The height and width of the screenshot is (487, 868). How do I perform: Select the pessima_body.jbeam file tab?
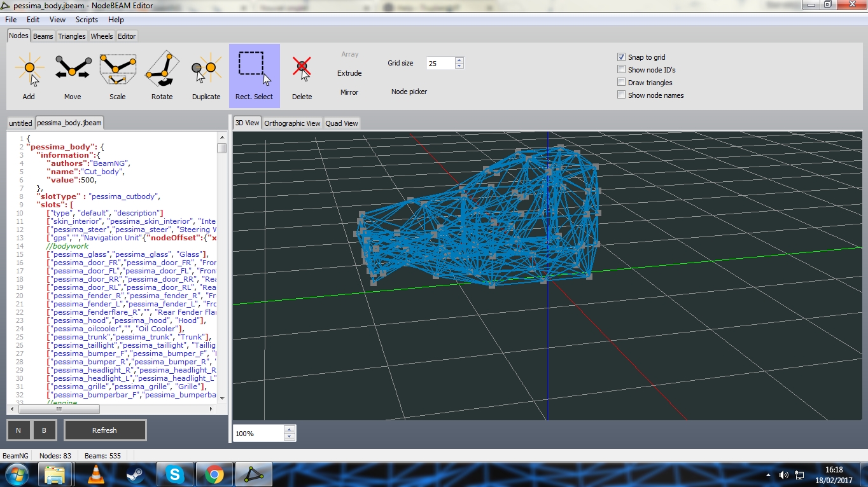[69, 123]
